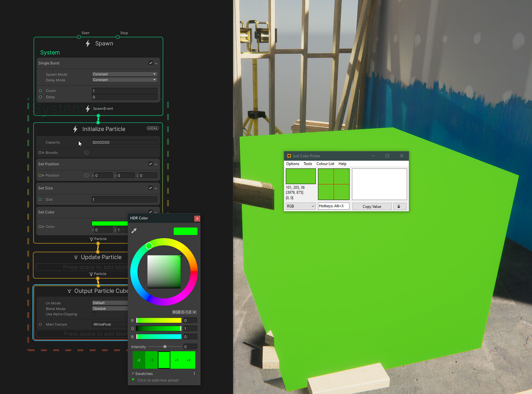The height and width of the screenshot is (394, 532).
Task: Click the R channel slider
Action: (159, 320)
